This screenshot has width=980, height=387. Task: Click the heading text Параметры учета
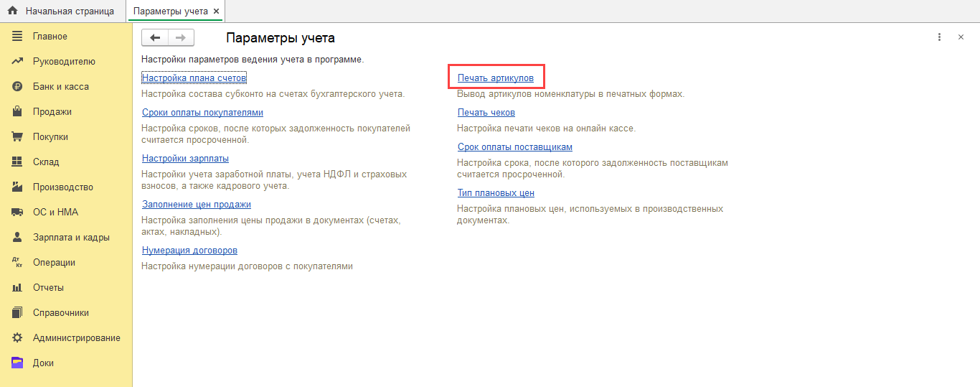pyautogui.click(x=281, y=38)
